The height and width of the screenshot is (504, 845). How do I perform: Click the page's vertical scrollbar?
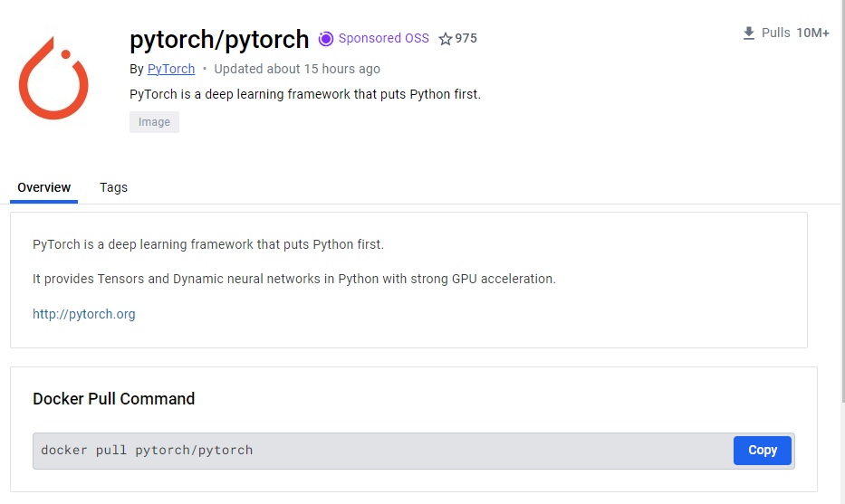[x=843, y=202]
